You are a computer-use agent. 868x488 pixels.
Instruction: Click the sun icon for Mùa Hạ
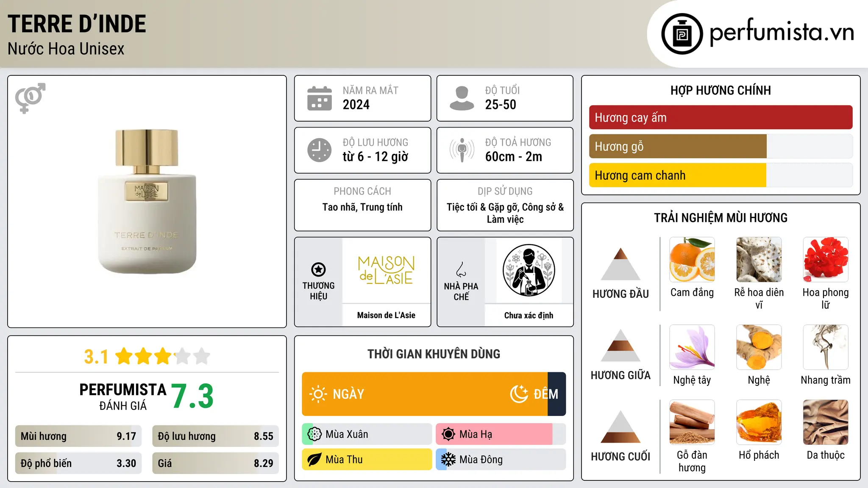tap(448, 434)
